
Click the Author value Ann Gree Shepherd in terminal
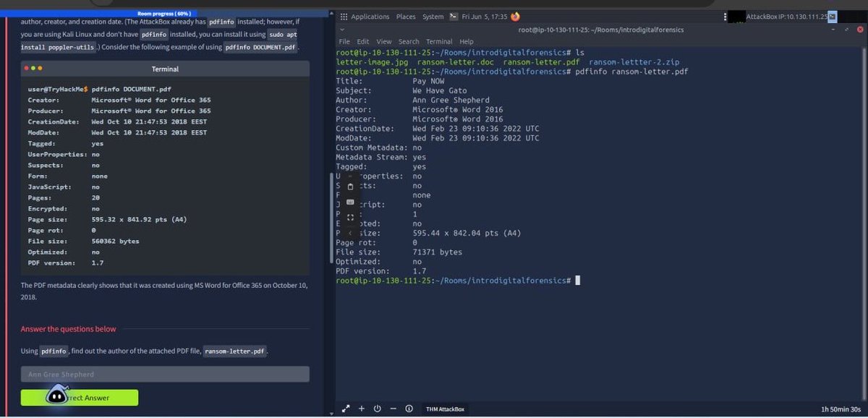coord(451,101)
